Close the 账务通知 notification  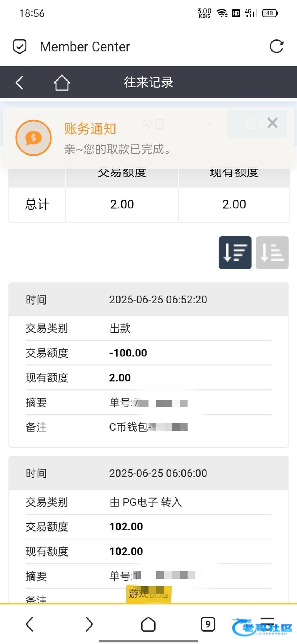(272, 123)
